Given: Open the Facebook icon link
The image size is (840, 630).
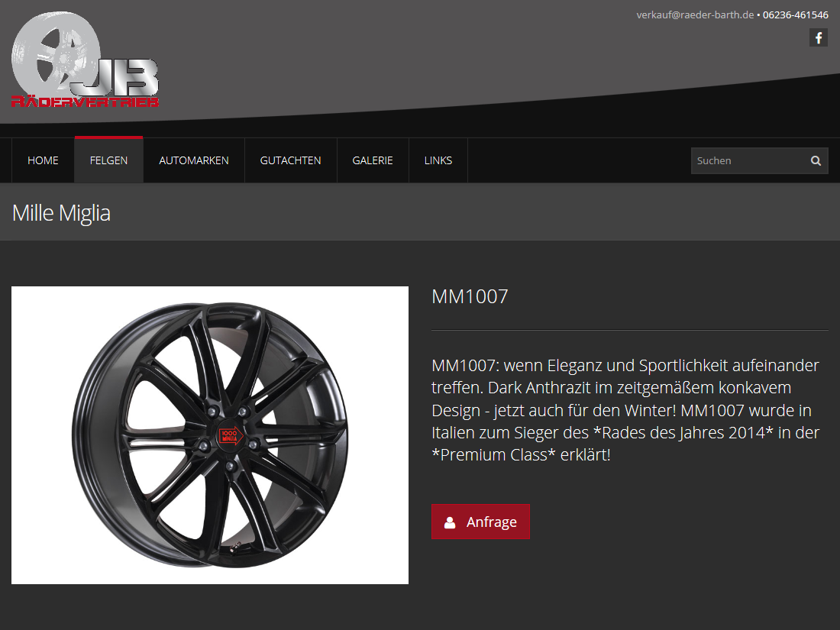Looking at the screenshot, I should (x=818, y=38).
